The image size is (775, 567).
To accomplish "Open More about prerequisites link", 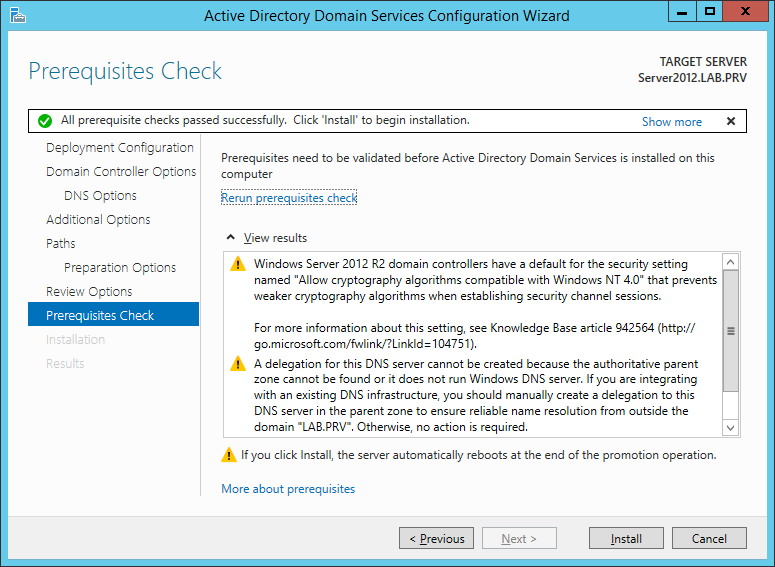I will pos(288,489).
